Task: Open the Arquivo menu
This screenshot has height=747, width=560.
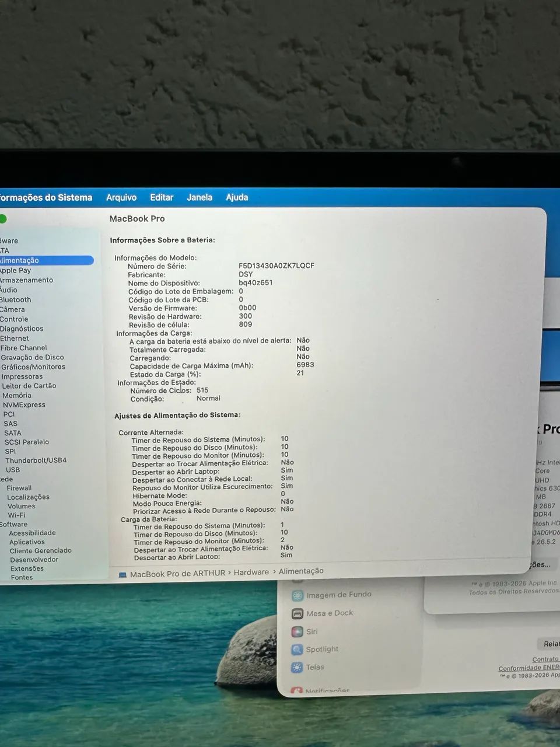Action: (121, 197)
